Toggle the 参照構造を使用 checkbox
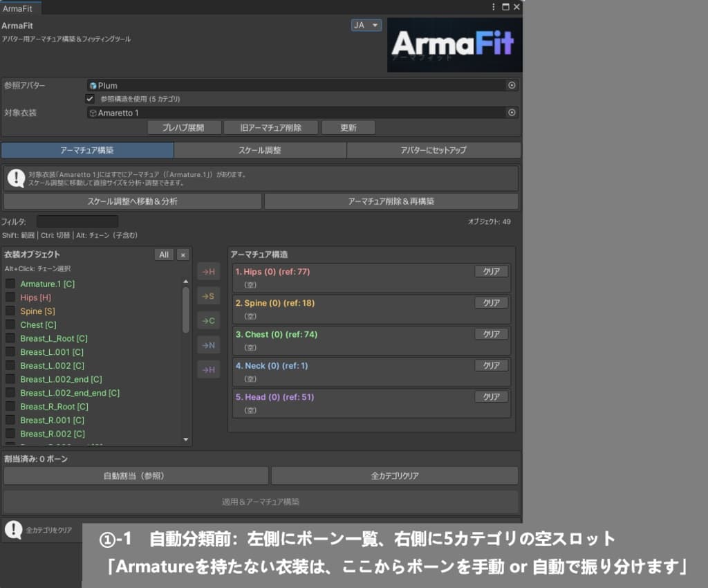708x588 pixels. 90,99
